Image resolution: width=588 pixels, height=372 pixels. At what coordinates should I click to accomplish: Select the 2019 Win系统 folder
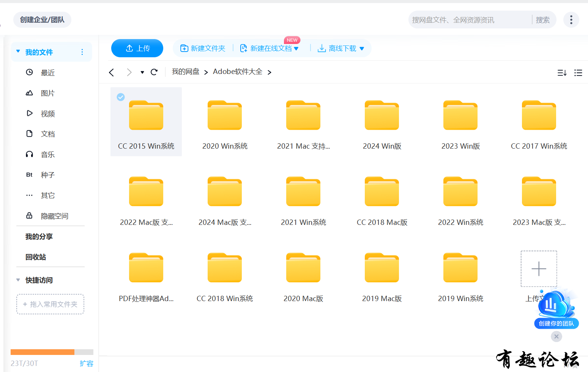point(460,274)
